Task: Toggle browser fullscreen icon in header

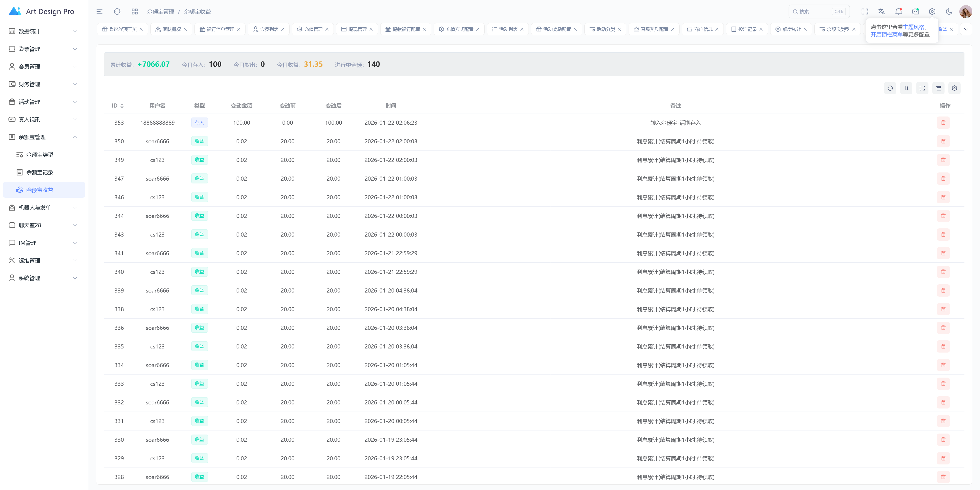Action: 865,11
